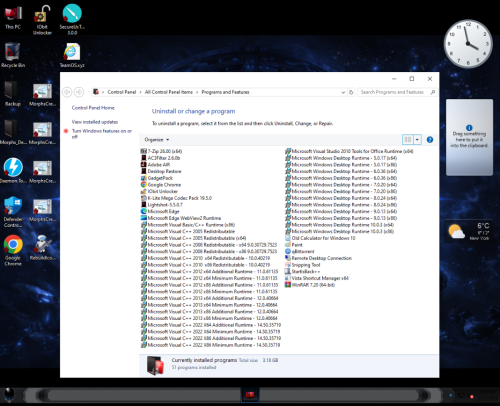The width and height of the screenshot is (500, 406).
Task: Select 7-Zip 26.00 (x64) in the list
Action: (161, 151)
